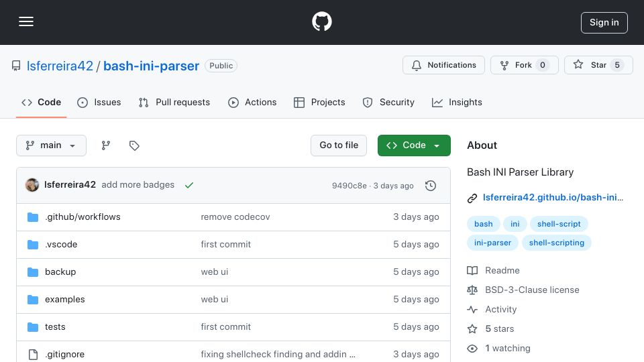This screenshot has height=362, width=644.
Task: Open the .github/workflows folder
Action: pyautogui.click(x=83, y=217)
